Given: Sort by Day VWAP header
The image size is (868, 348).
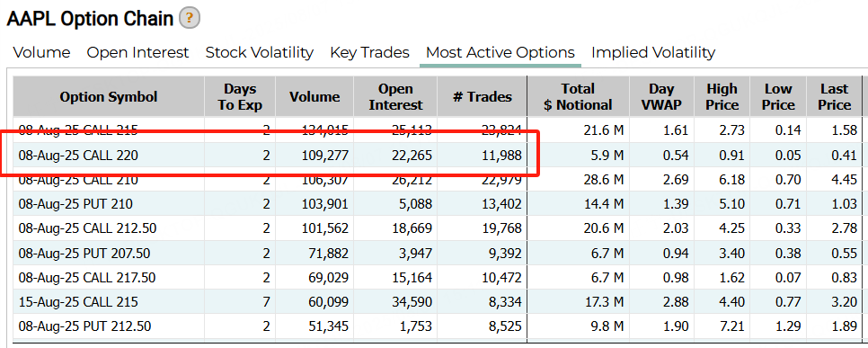Looking at the screenshot, I should coord(661,96).
